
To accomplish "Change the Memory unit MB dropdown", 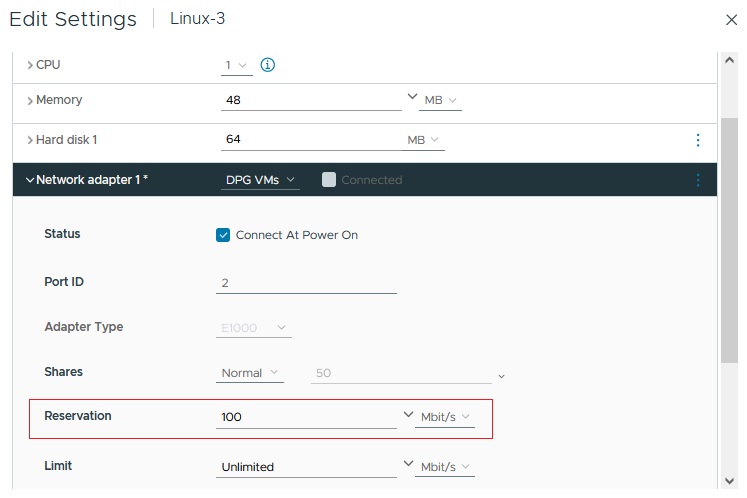I will (440, 101).
